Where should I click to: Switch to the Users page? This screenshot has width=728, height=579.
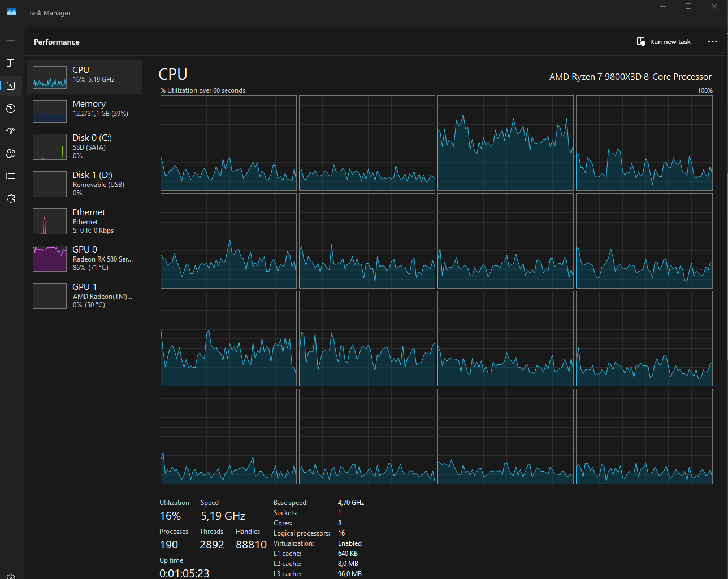(x=11, y=154)
